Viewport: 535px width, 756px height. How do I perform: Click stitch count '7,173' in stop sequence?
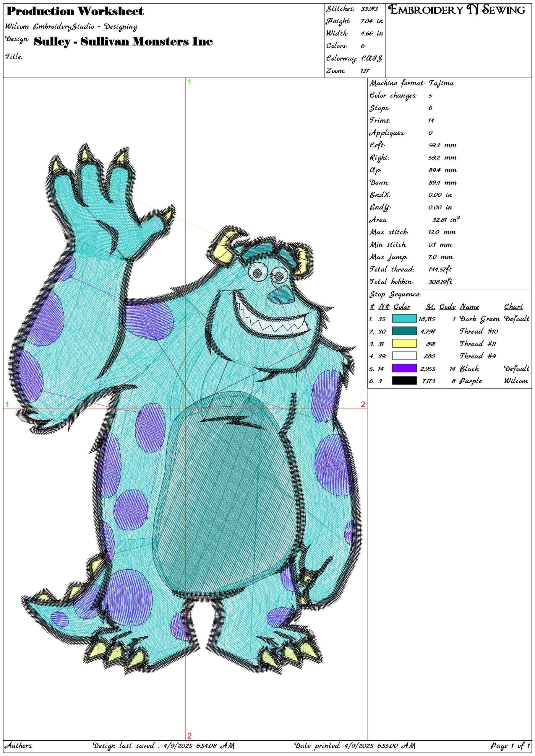click(x=429, y=381)
